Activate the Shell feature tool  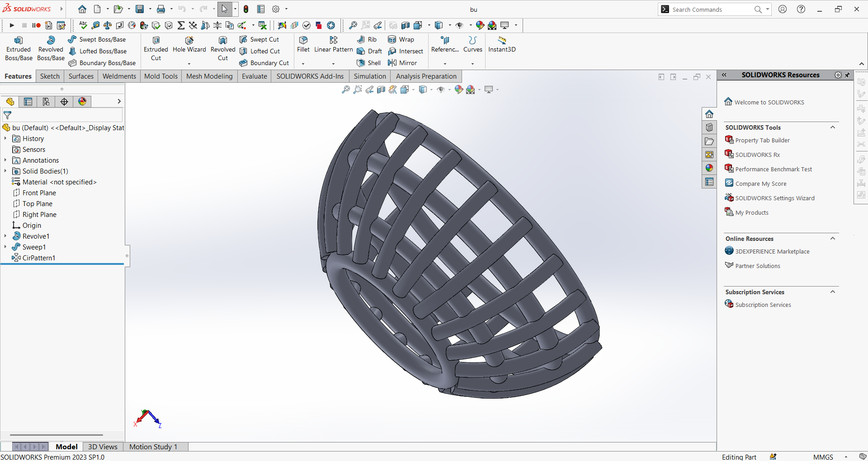369,63
